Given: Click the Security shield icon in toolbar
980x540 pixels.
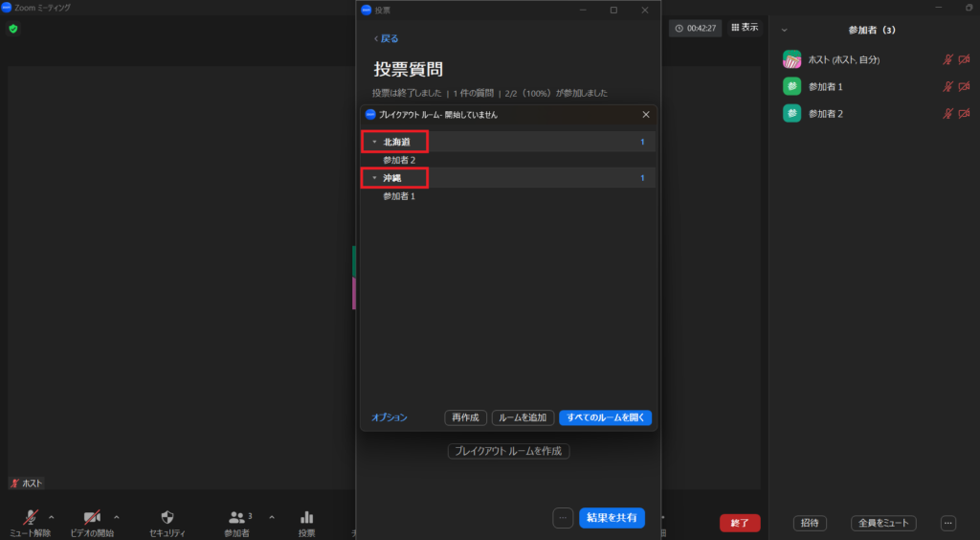Looking at the screenshot, I should [167, 517].
